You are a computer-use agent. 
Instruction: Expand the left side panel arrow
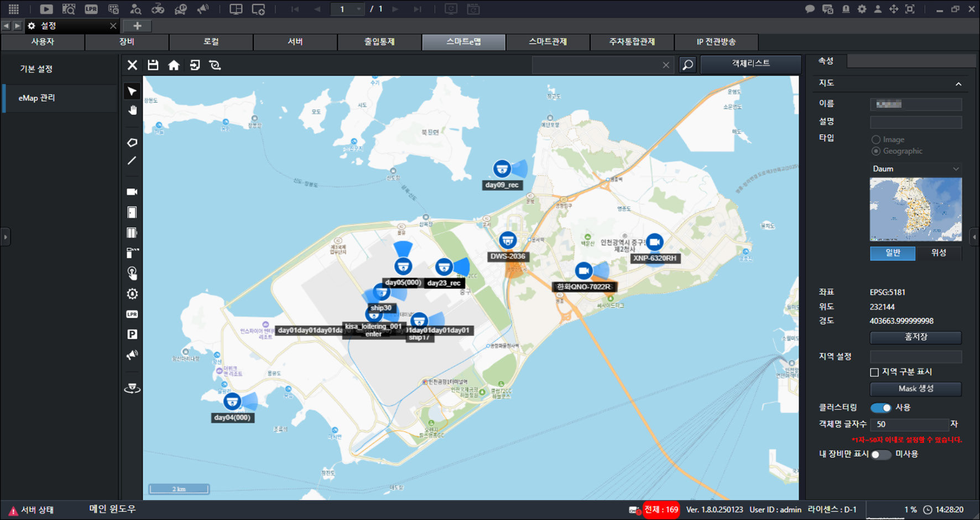(x=6, y=237)
